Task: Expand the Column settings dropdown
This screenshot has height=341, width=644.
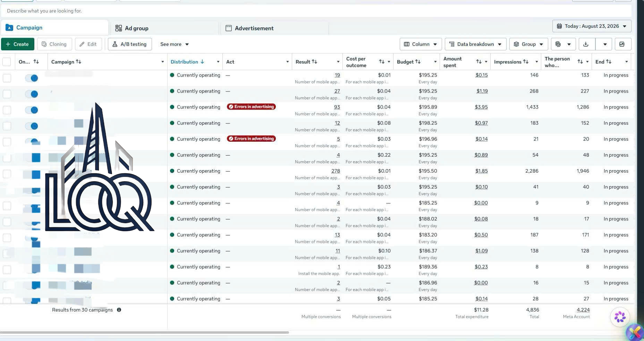Action: tap(421, 44)
